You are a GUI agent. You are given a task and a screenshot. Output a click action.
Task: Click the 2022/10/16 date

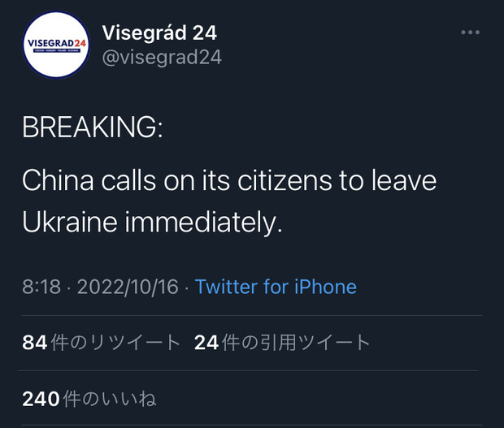(x=128, y=287)
